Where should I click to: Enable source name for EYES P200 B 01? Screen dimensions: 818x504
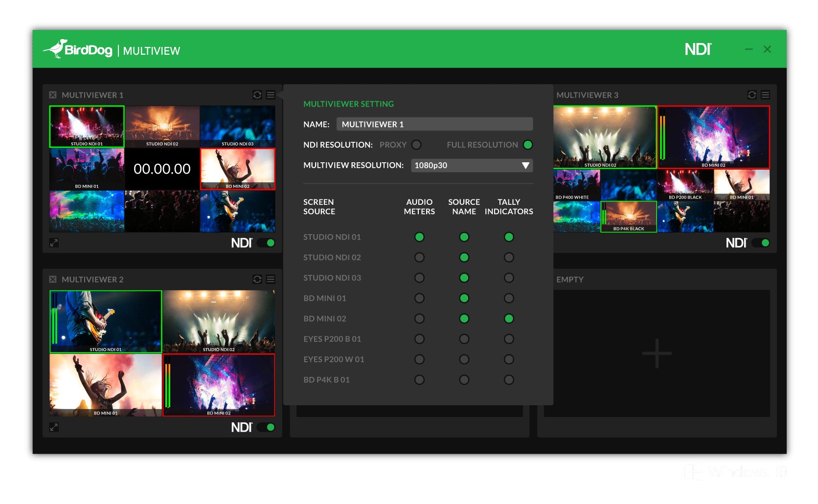coord(464,339)
